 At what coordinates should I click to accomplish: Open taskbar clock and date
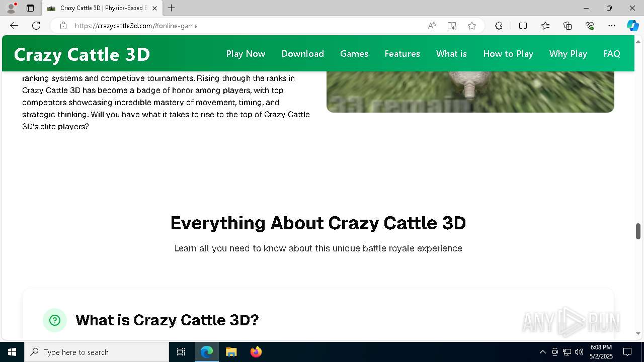[601, 352]
